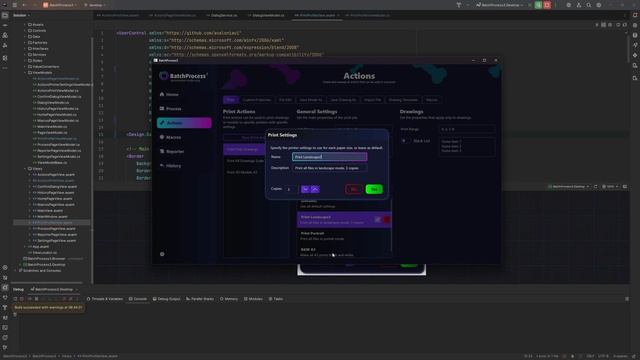
Task: Open Home page in BatchProcess sidebar
Action: pos(184,94)
